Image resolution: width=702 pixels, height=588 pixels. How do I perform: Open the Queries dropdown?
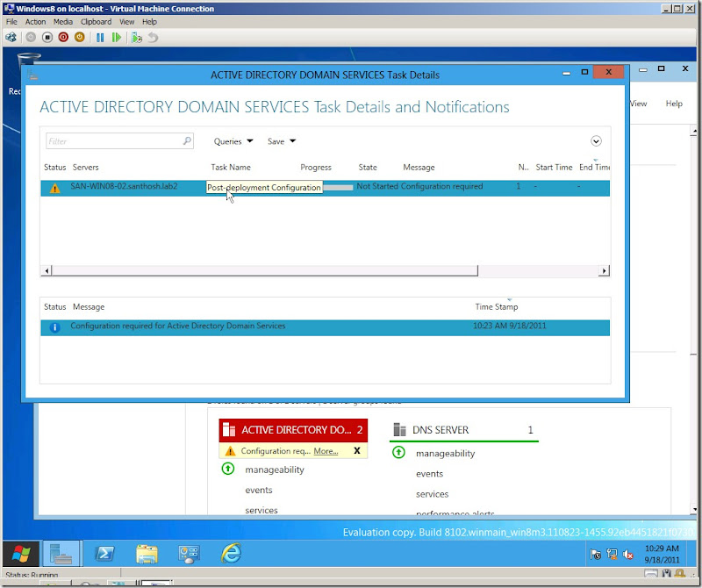pos(233,141)
